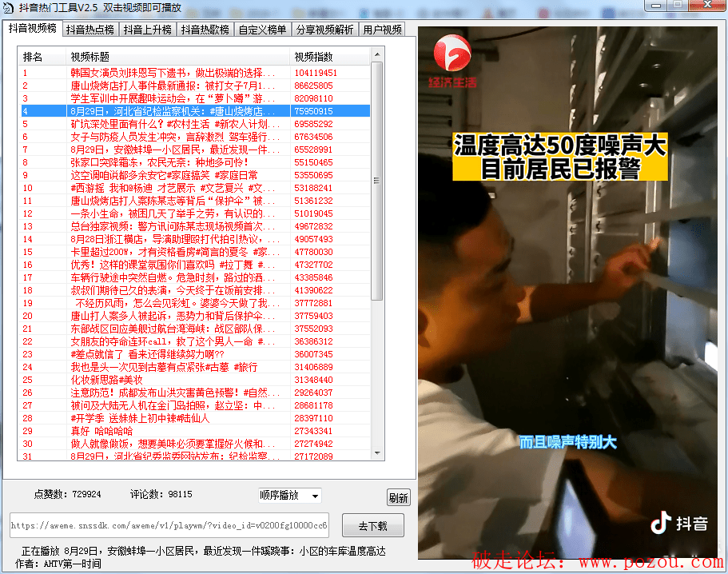The width and height of the screenshot is (728, 574).
Task: Select row 22 女朋友的夺命连环call
Action: 196,341
